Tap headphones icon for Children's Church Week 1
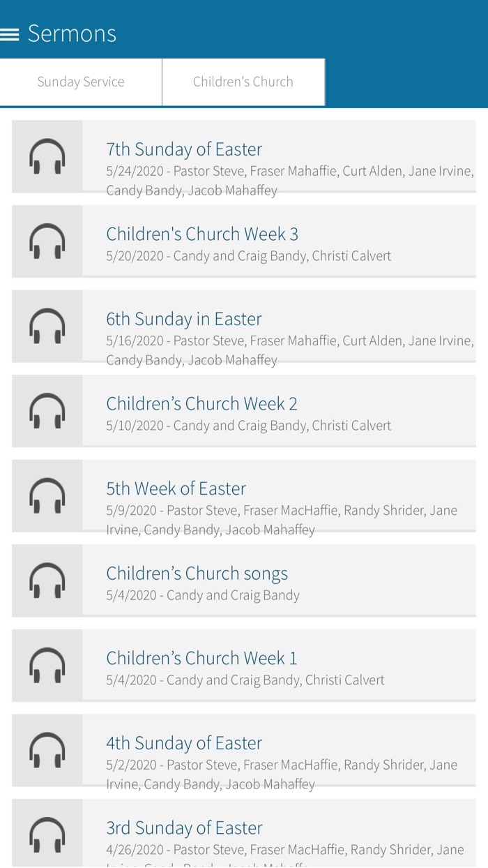 [47, 665]
